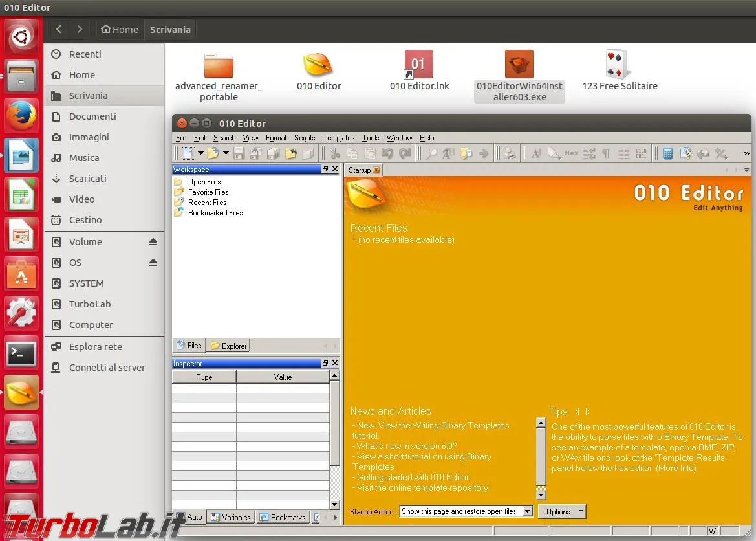This screenshot has width=756, height=541.
Task: Click the Undo toolbar icon
Action: tap(387, 153)
